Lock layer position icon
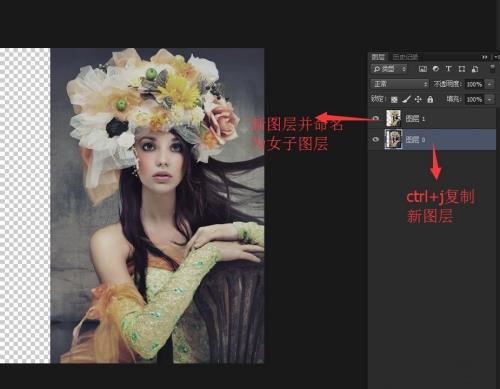The height and width of the screenshot is (389, 500). pyautogui.click(x=418, y=99)
